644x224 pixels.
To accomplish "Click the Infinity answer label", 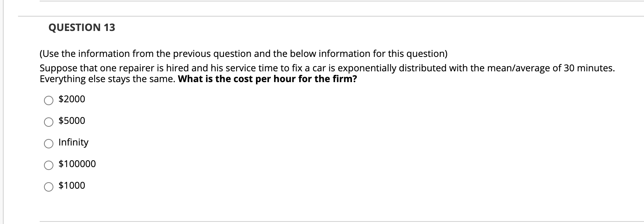I will (73, 142).
